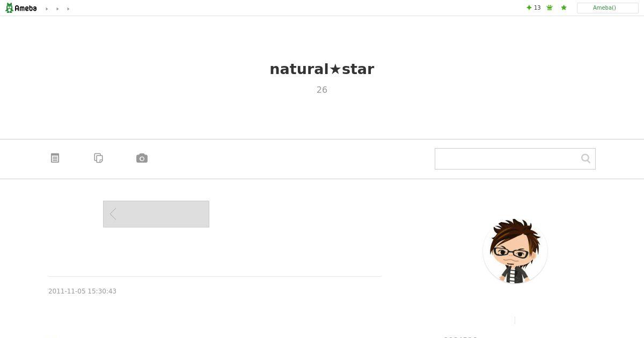Click the magnifier search icon
The width and height of the screenshot is (644, 338).
[x=586, y=158]
